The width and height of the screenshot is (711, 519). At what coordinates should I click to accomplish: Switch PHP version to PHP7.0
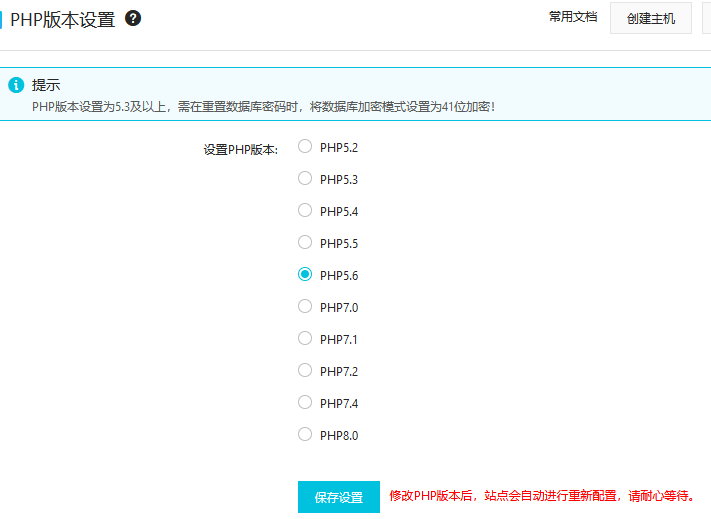coord(305,307)
